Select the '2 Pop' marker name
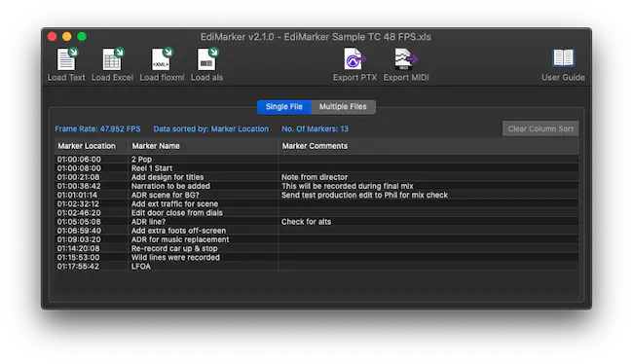 [x=142, y=160]
